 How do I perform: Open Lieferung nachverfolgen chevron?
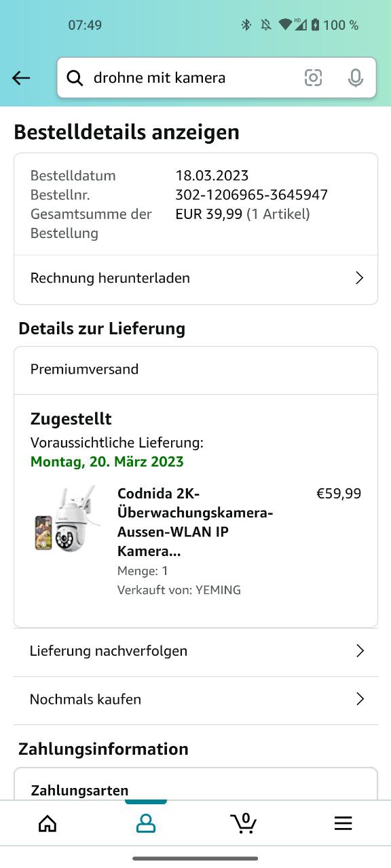pos(360,651)
